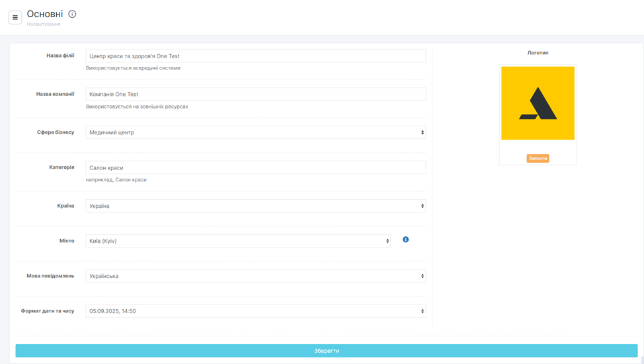Open the Сфера бізнесу dropdown
644x364 pixels.
click(255, 132)
